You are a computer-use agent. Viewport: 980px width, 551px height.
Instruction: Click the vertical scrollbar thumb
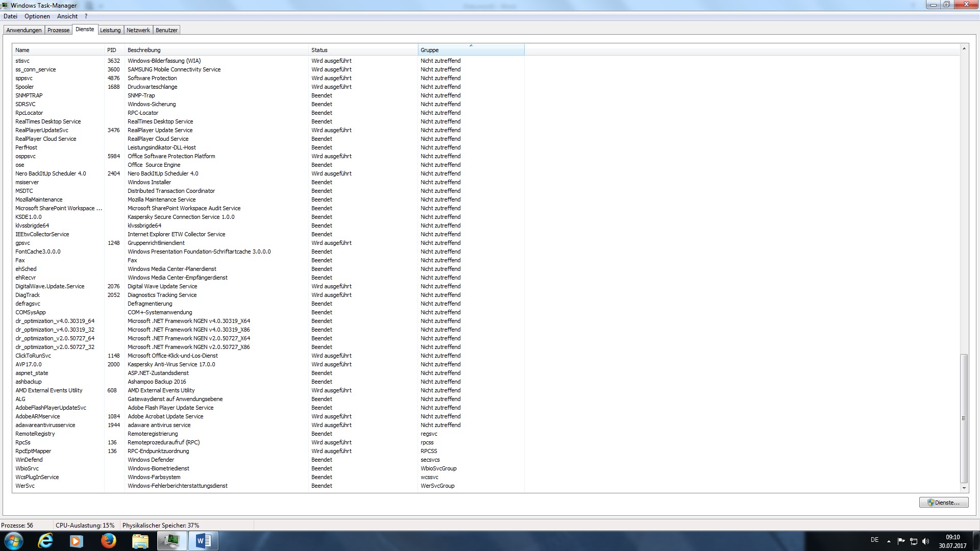[964, 418]
